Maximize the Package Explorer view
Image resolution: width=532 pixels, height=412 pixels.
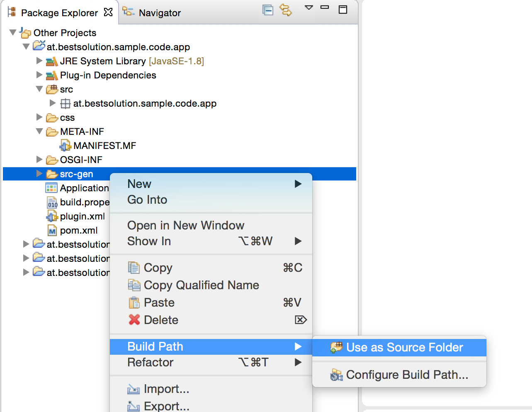(x=343, y=10)
